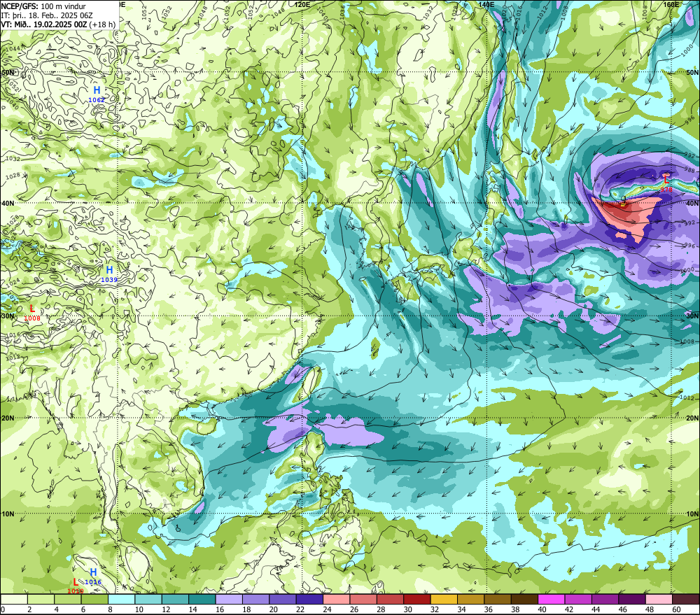Click the blue H symbol above 1039

click(x=109, y=270)
